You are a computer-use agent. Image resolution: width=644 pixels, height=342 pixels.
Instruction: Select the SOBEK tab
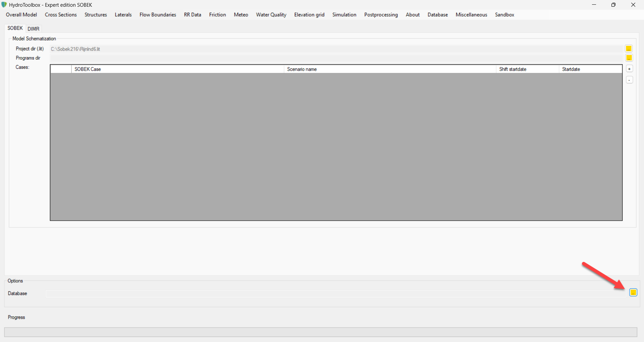click(x=15, y=28)
